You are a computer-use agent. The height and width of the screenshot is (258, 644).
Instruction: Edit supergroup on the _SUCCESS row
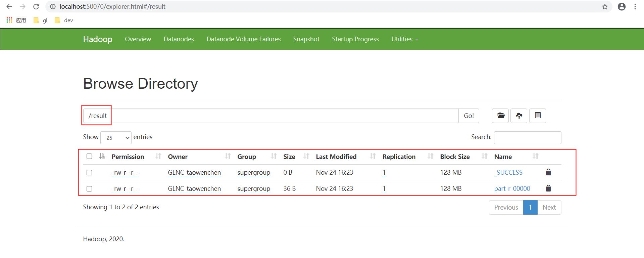click(x=254, y=172)
